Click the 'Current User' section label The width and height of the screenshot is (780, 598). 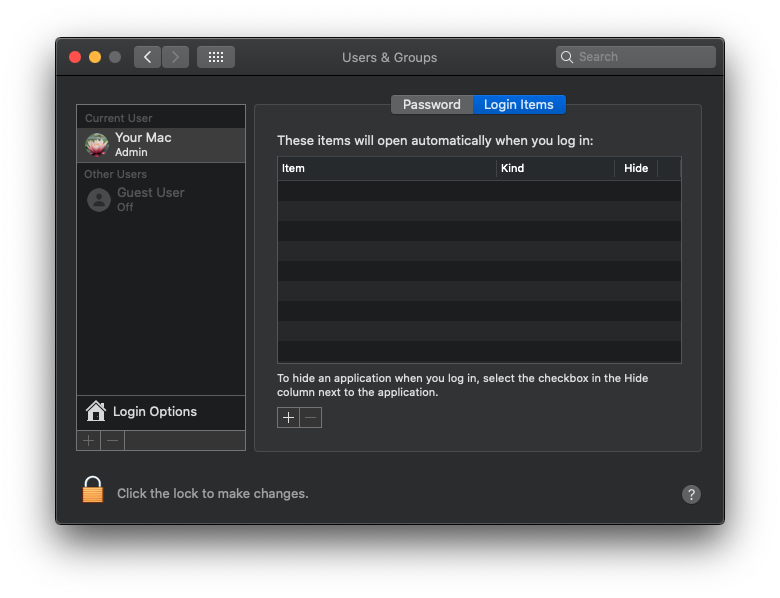tap(118, 118)
